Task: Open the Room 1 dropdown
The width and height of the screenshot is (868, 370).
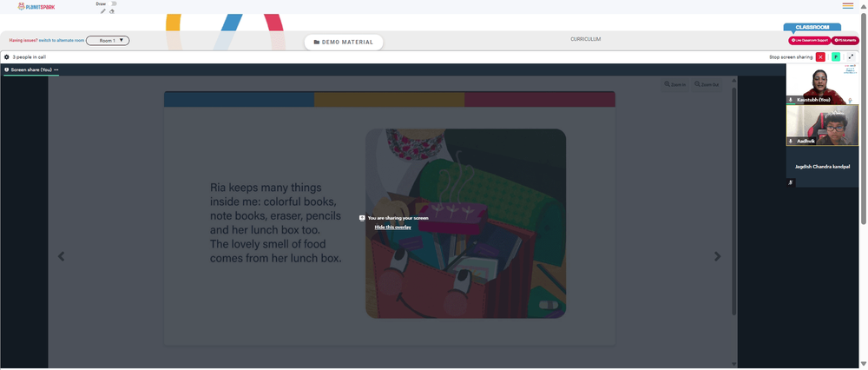Action: pyautogui.click(x=108, y=41)
